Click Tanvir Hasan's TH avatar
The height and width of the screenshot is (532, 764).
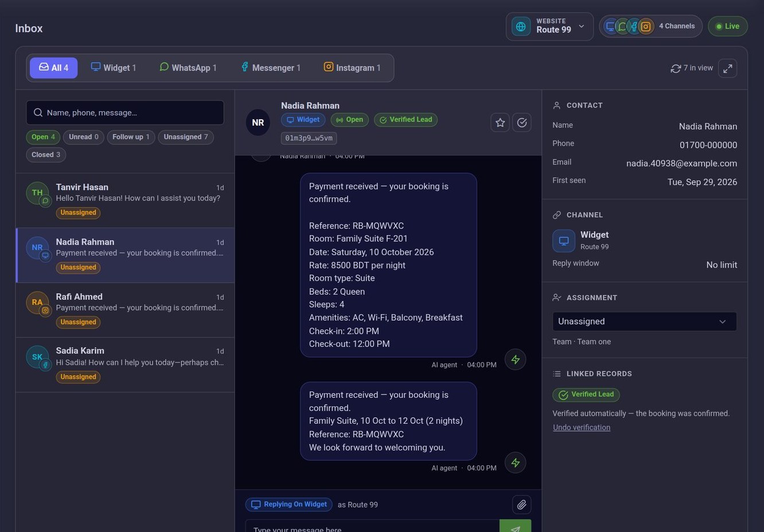point(37,193)
